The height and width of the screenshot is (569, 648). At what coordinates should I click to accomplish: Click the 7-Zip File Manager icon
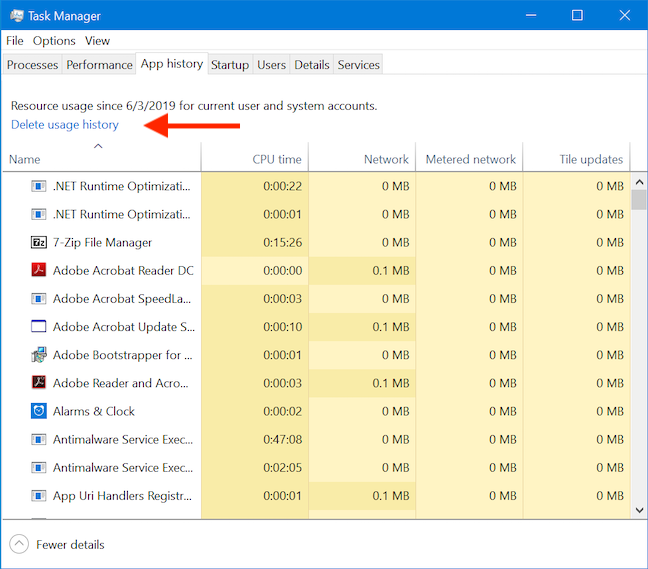38,243
